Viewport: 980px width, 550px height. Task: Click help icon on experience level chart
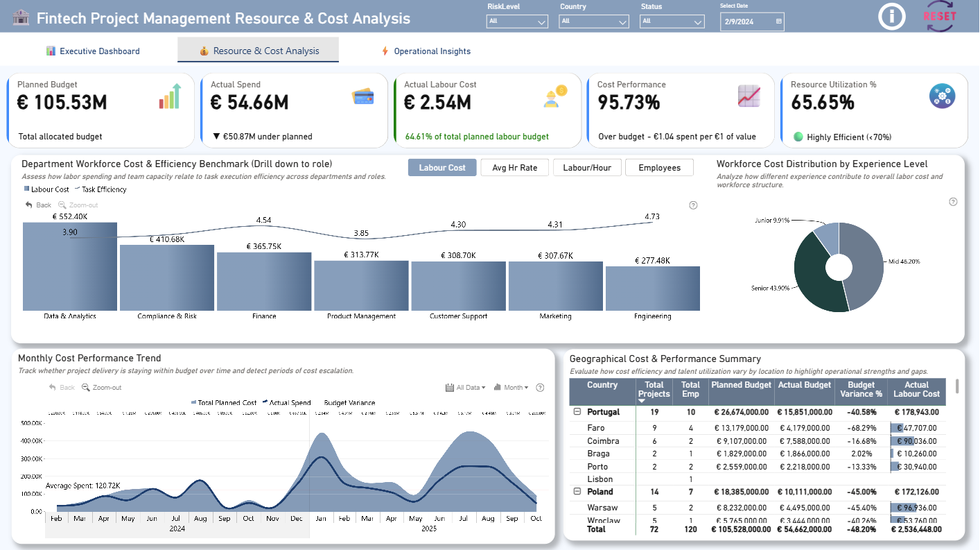tap(953, 202)
